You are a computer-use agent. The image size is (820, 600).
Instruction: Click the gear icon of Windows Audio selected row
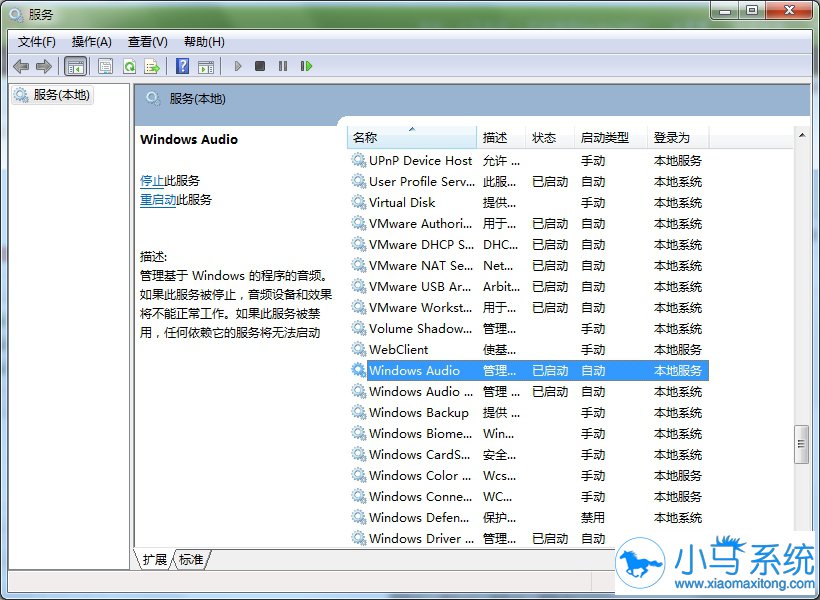tap(358, 370)
